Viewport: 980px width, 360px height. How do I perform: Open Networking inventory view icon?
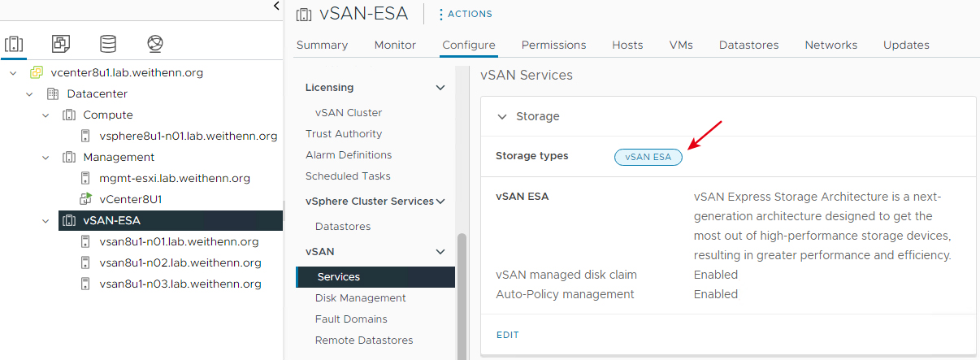[155, 43]
